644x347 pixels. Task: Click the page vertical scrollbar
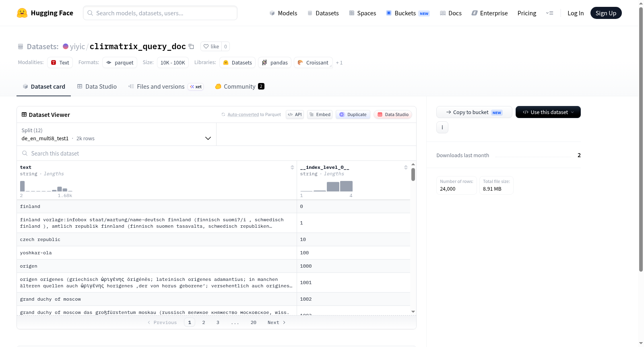pyautogui.click(x=641, y=139)
